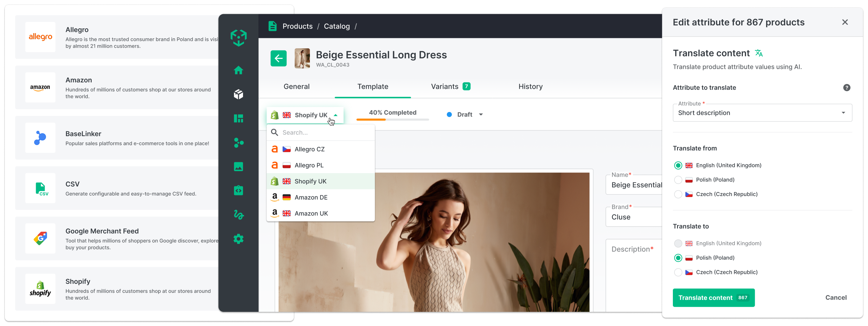The image size is (868, 326).
Task: Open the Products box icon in sidebar
Action: click(238, 94)
